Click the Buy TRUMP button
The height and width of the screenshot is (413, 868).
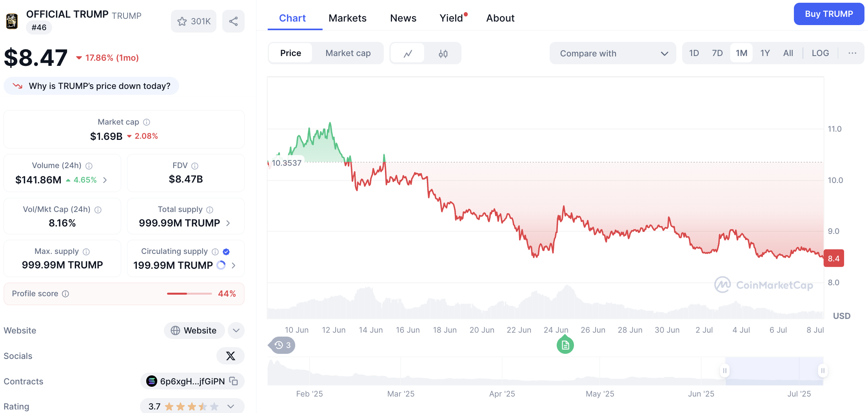829,14
